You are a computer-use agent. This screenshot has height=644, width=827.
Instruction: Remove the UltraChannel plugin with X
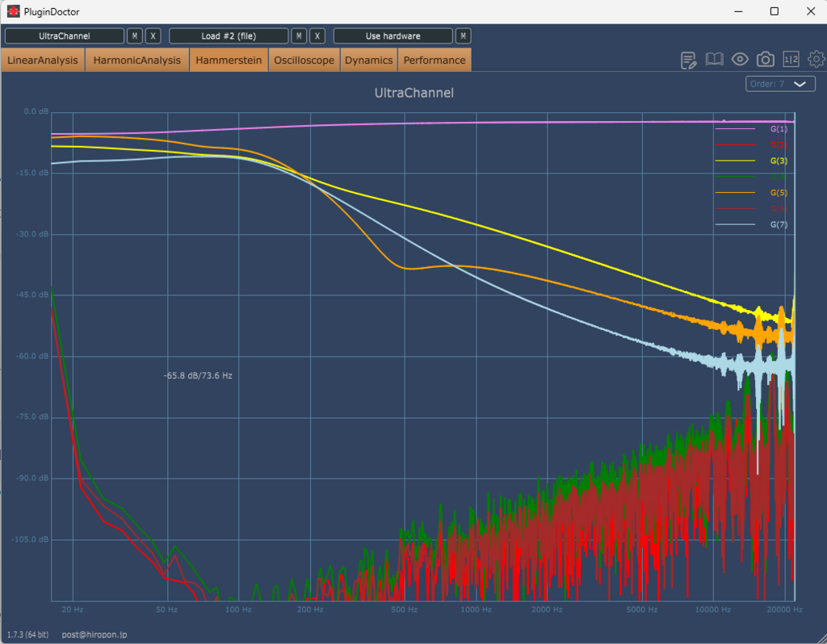(153, 36)
